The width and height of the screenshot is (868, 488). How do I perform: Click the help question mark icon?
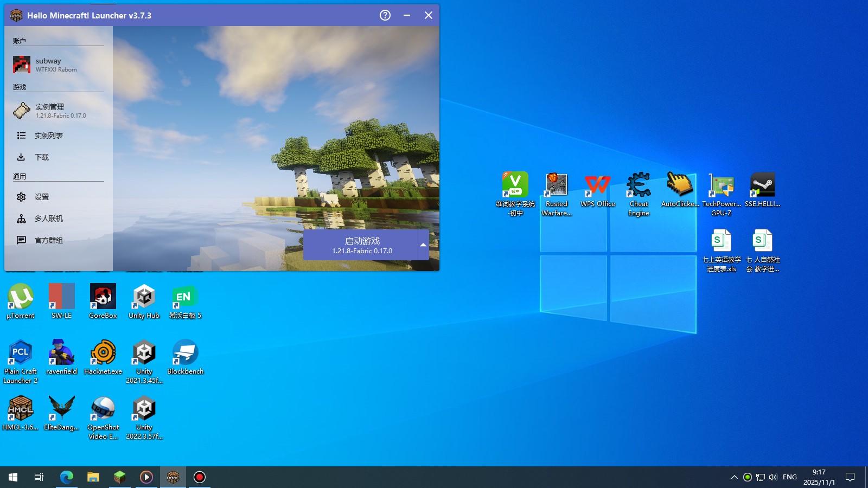[x=385, y=15]
